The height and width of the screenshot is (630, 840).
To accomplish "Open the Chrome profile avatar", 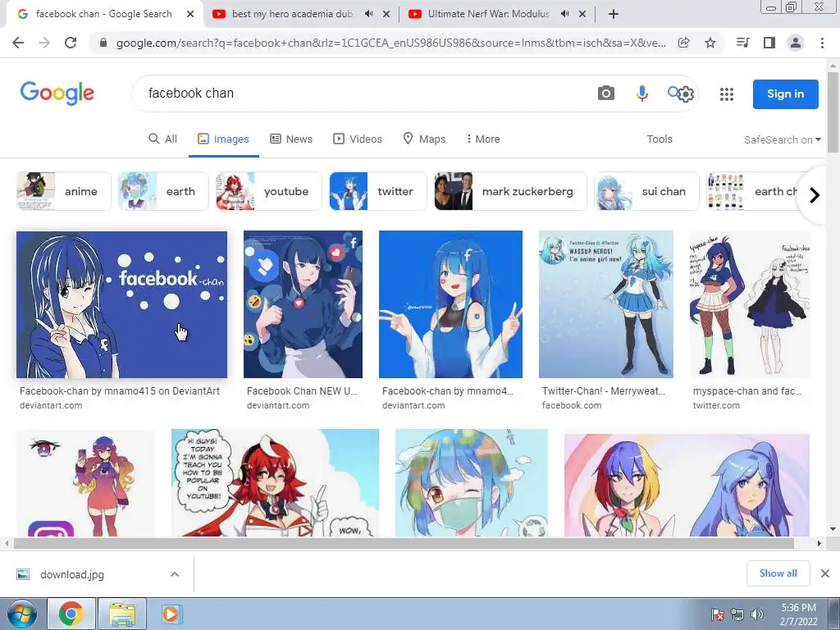I will (796, 43).
